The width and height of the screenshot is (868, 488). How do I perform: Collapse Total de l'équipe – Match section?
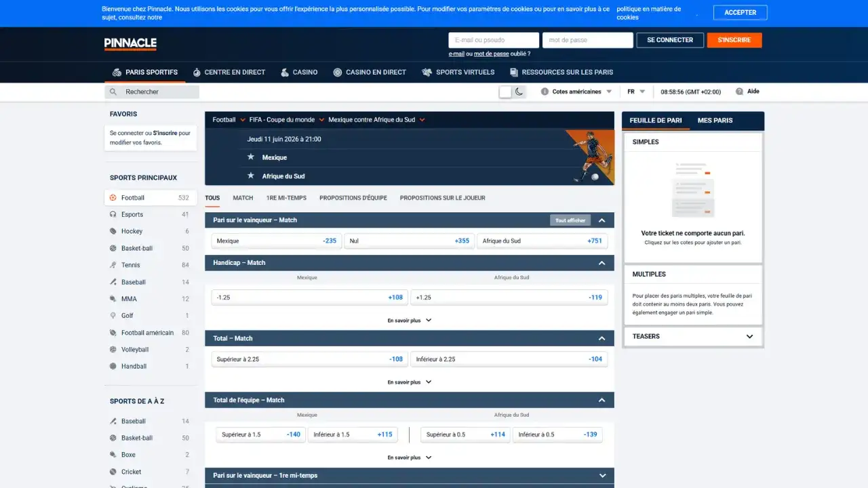(x=601, y=401)
